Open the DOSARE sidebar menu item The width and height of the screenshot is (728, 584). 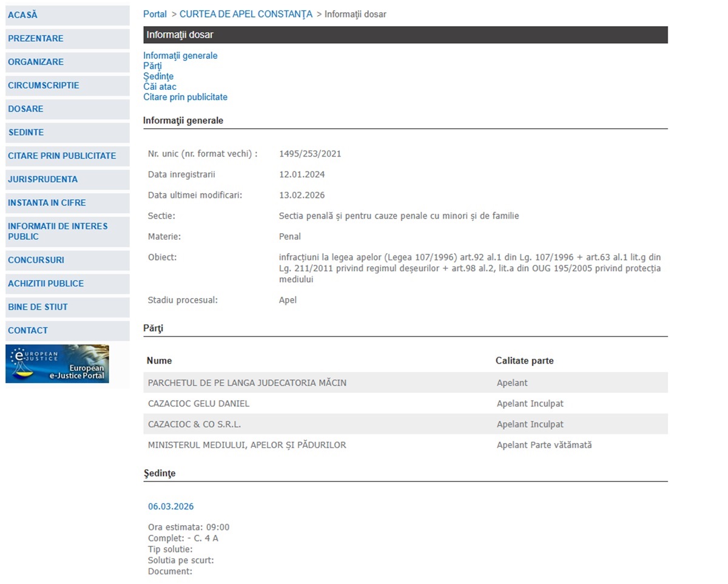67,109
